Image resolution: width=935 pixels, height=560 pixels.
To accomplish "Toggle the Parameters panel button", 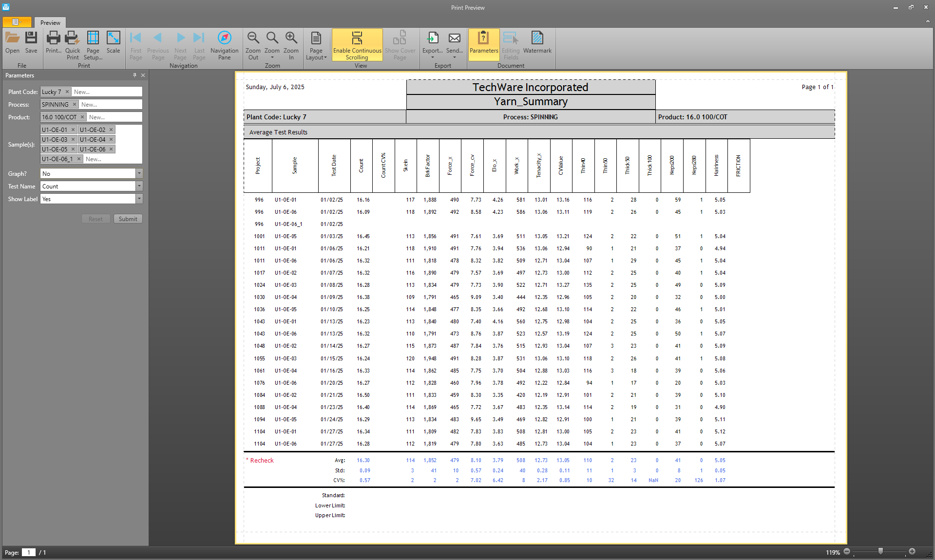I will click(483, 42).
